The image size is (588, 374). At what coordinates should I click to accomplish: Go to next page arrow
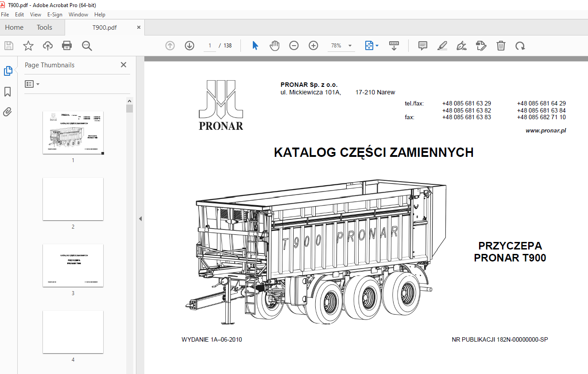click(x=190, y=46)
